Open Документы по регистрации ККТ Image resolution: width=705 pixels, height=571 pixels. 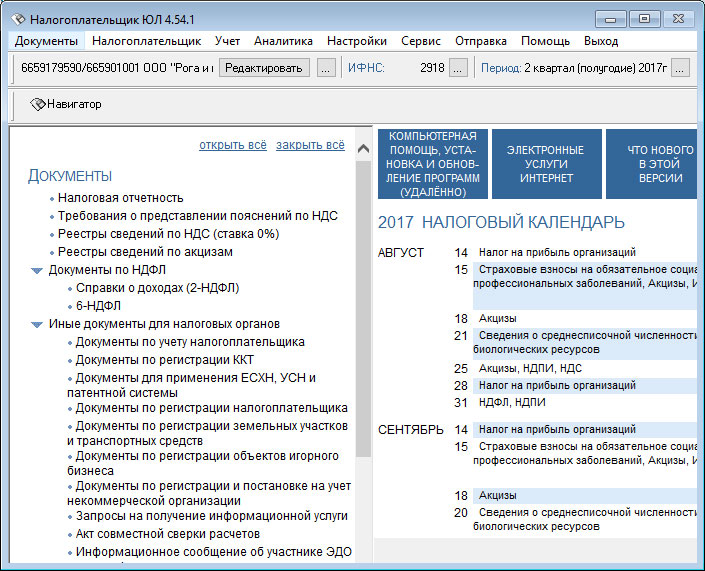(165, 360)
